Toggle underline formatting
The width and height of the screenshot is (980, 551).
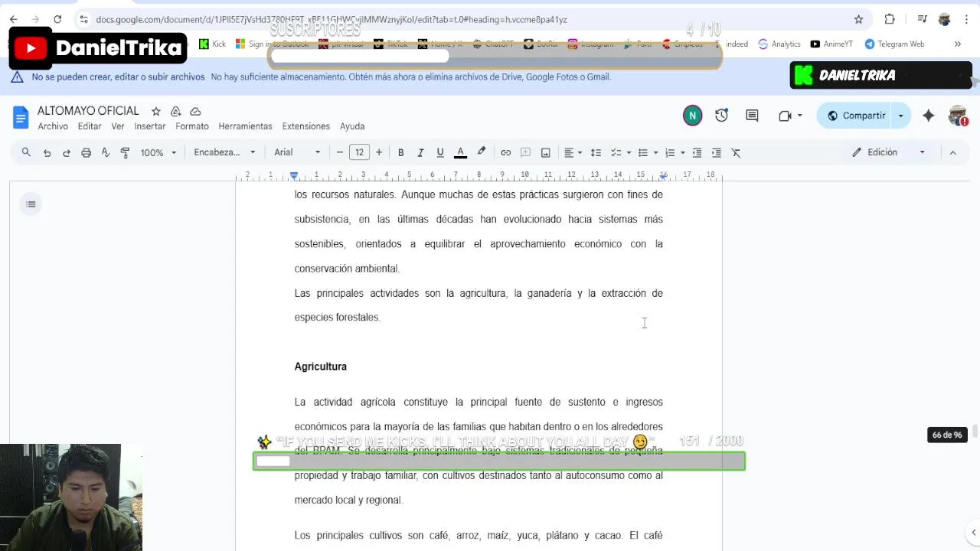click(x=440, y=152)
